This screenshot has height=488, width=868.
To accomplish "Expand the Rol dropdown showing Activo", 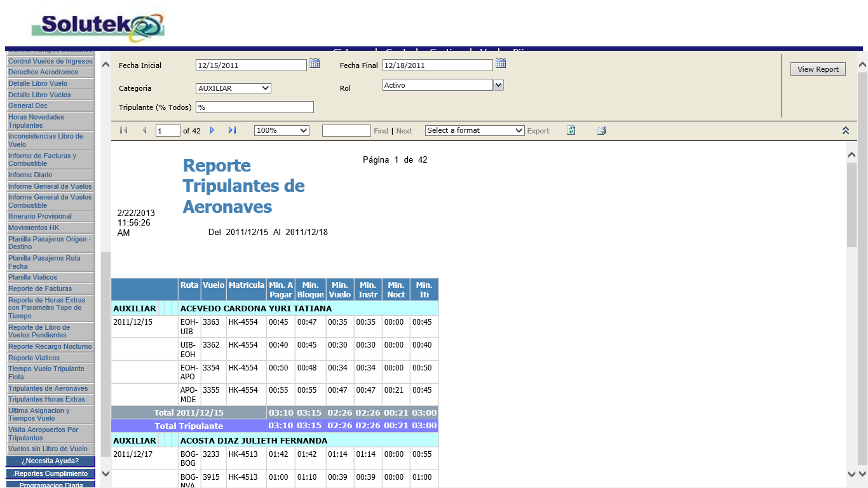I will pos(498,85).
